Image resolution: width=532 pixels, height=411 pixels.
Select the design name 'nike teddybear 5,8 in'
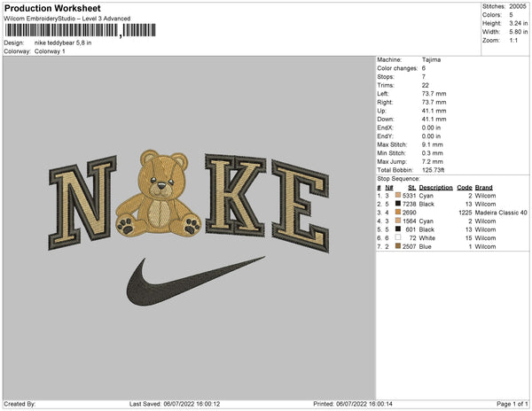pyautogui.click(x=63, y=43)
